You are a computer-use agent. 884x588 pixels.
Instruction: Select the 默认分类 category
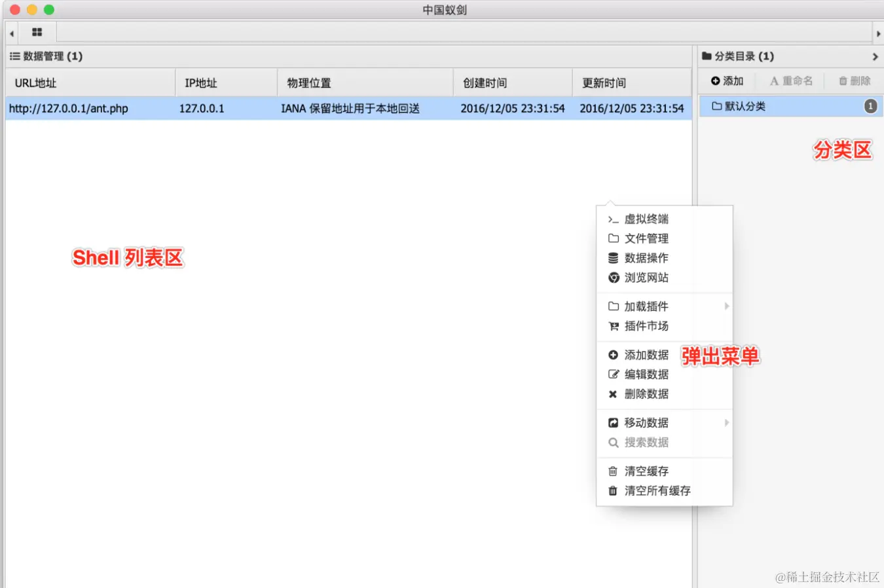791,106
